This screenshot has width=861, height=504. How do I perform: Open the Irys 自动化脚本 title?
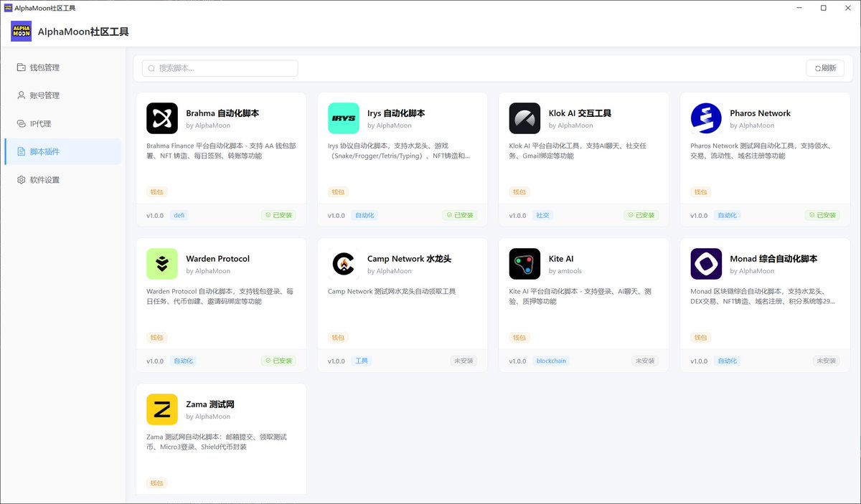point(396,113)
